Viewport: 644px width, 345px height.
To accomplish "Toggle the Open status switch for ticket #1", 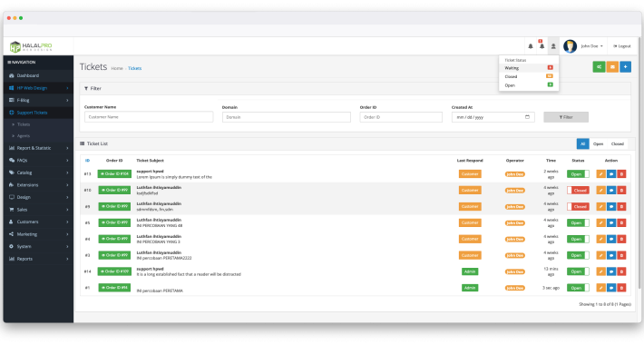I will pyautogui.click(x=578, y=288).
